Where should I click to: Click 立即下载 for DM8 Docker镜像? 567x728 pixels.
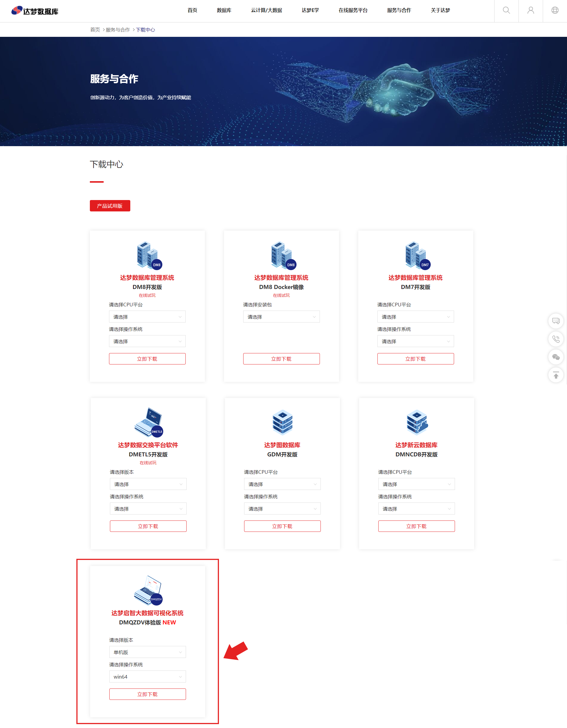click(281, 359)
